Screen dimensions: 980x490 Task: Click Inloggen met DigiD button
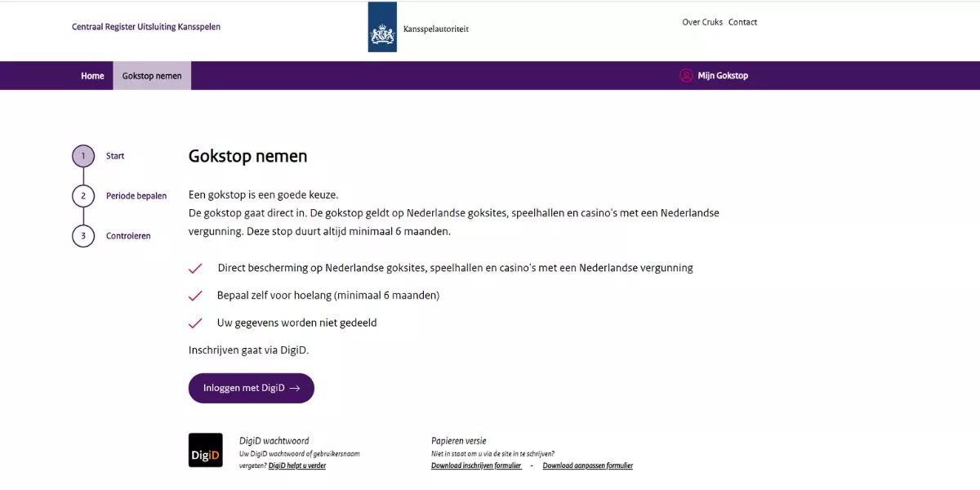(x=252, y=389)
